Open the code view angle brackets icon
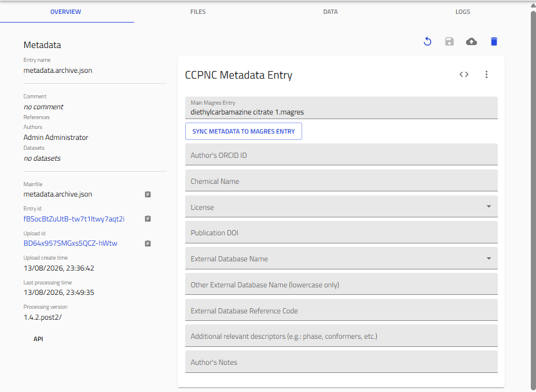 pyautogui.click(x=464, y=75)
